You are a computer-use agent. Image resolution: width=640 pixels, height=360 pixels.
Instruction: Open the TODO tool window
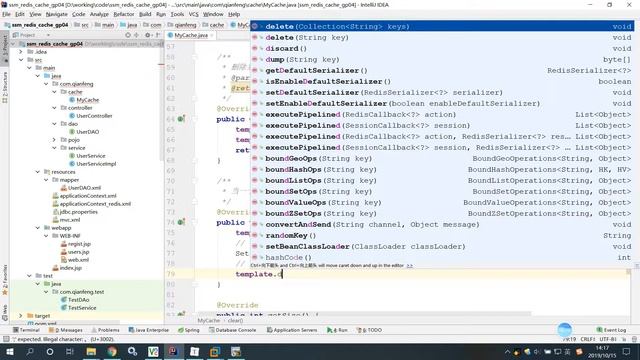369,330
